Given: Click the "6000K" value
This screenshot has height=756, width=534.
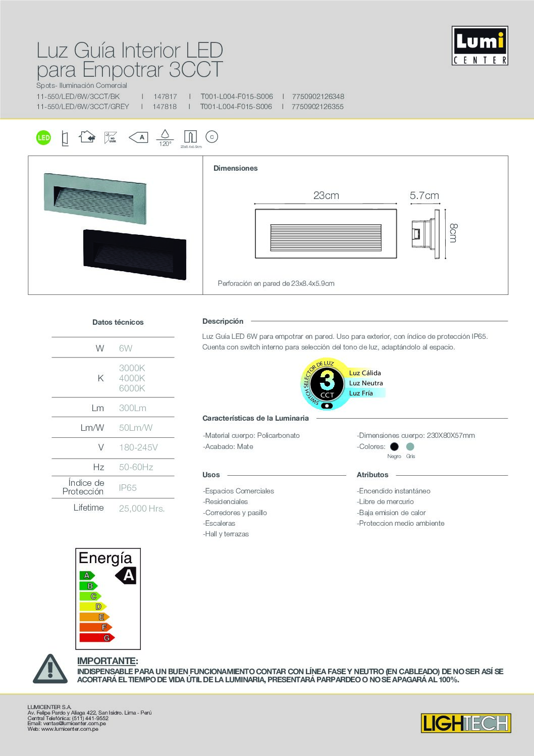Looking at the screenshot, I should click(132, 388).
